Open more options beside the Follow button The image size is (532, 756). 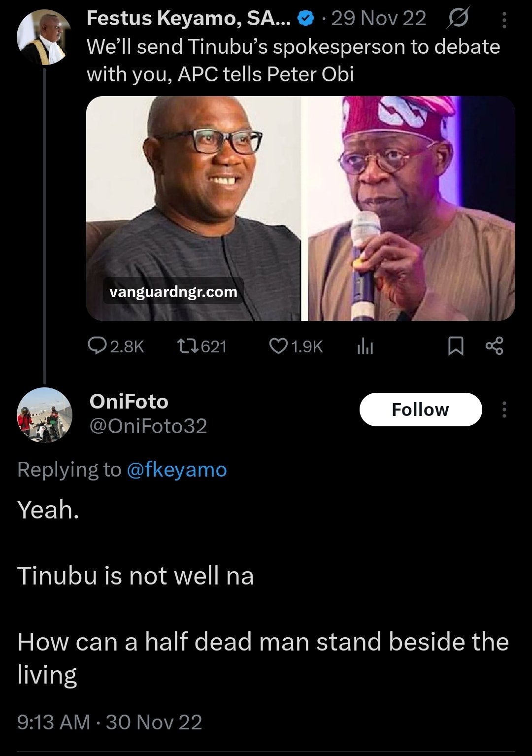click(x=504, y=410)
